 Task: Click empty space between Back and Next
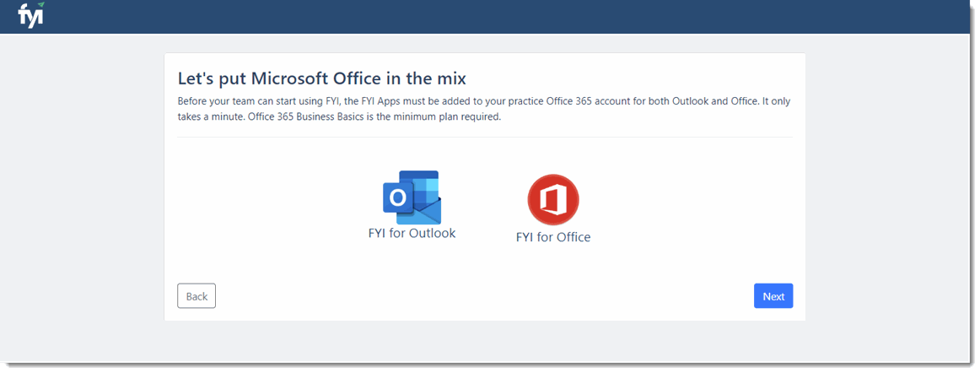[x=484, y=296]
